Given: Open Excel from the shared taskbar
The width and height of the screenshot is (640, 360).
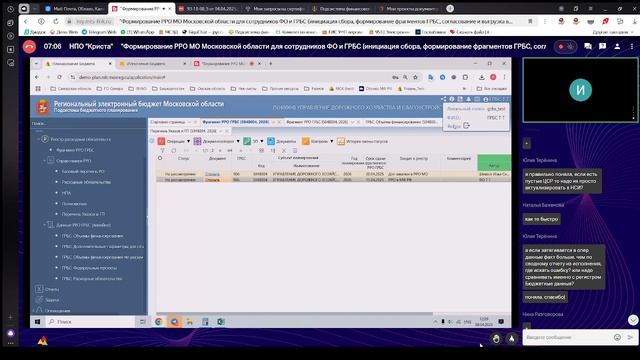Looking at the screenshot, I should (221, 322).
